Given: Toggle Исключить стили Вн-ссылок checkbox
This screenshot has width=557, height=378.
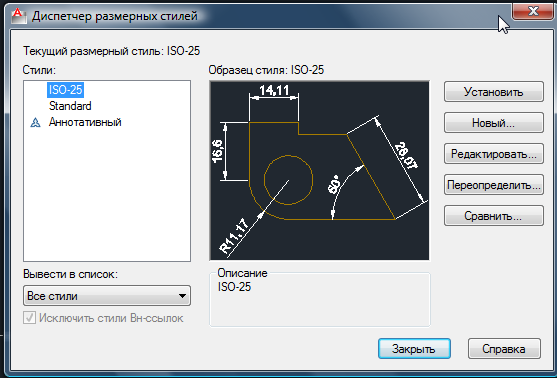Looking at the screenshot, I should coord(29,318).
